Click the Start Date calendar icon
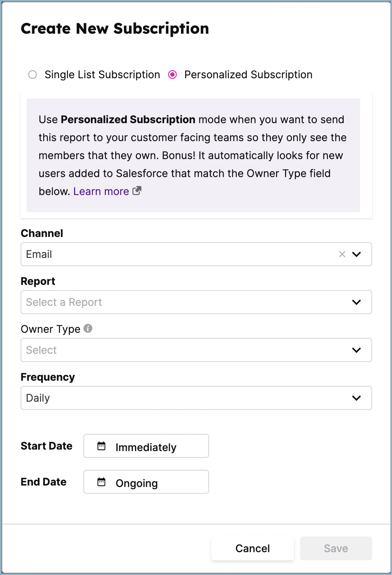 (x=101, y=446)
